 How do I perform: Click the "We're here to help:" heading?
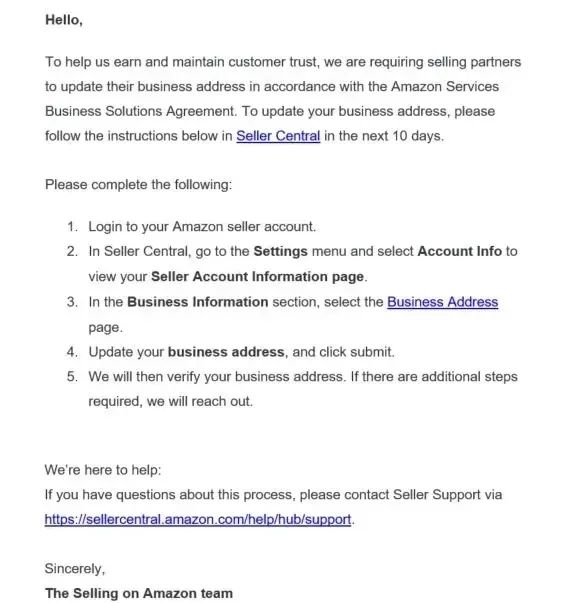103,470
